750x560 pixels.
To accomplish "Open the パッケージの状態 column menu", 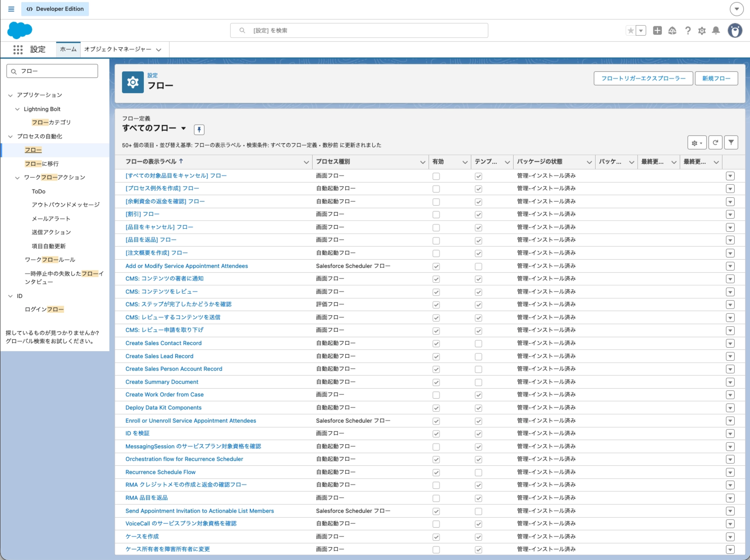I will tap(589, 162).
